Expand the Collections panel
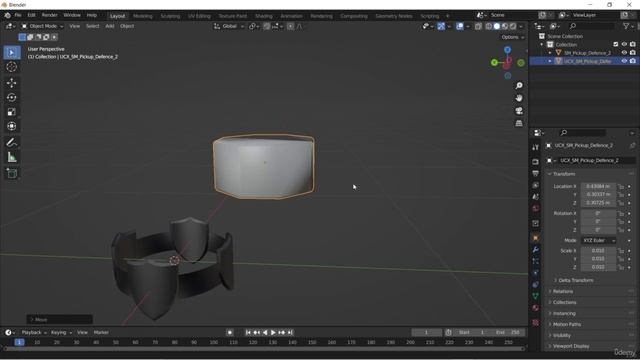This screenshot has height=360, width=640. pyautogui.click(x=564, y=302)
